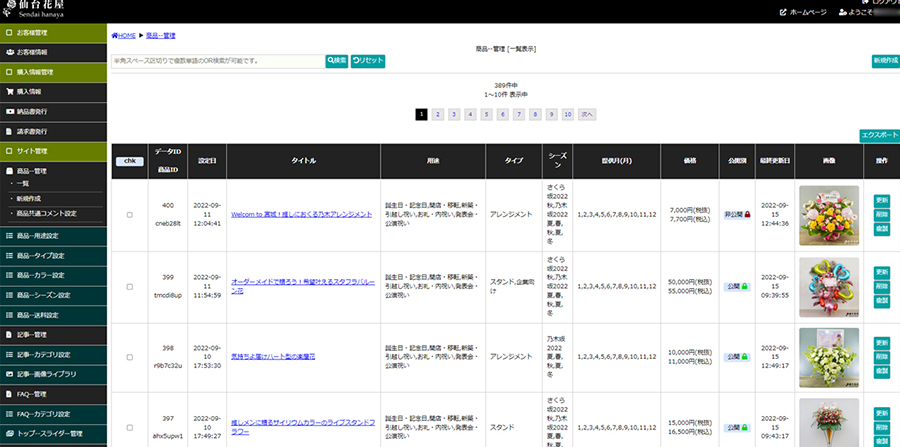Go to pagination page 5
Viewport: 900px width, 447px height.
point(487,115)
